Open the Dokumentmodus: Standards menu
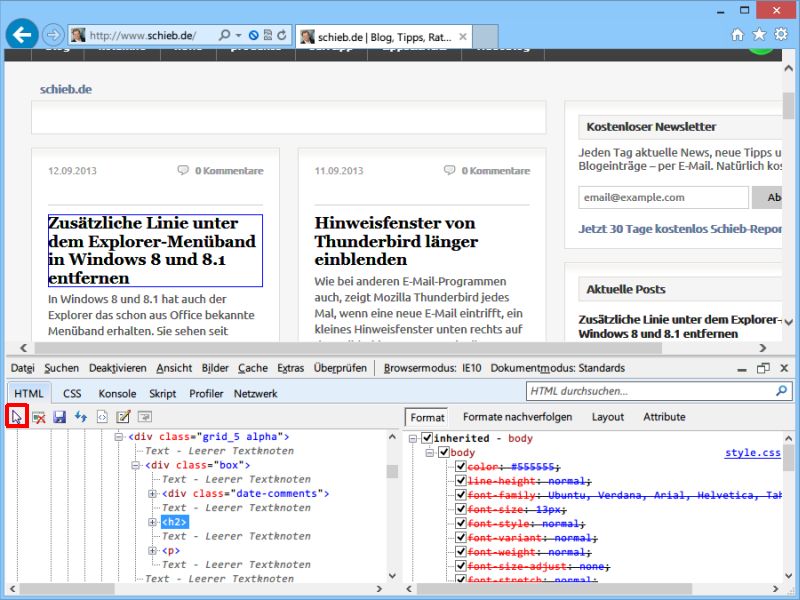Screen dimensions: 800x600 point(558,368)
